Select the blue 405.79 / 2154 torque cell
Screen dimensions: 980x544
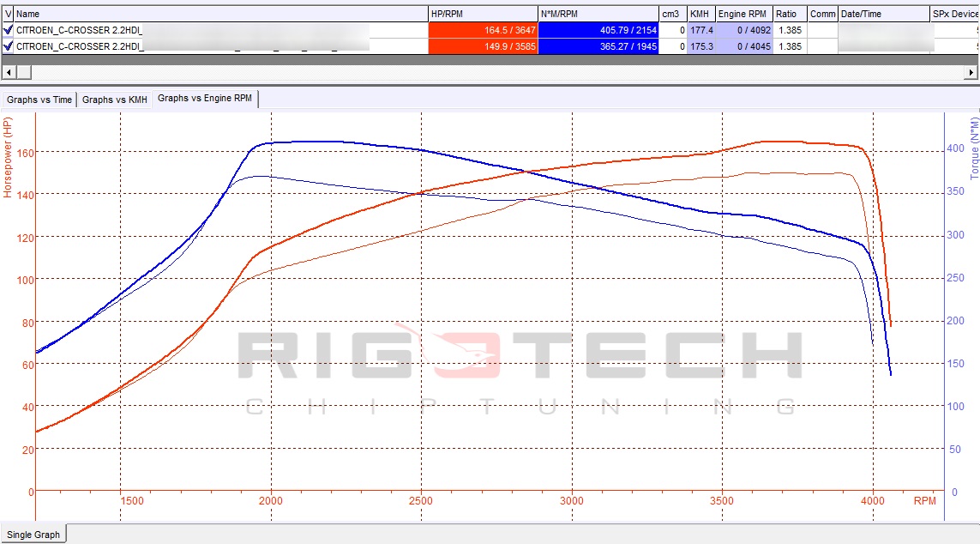point(598,30)
